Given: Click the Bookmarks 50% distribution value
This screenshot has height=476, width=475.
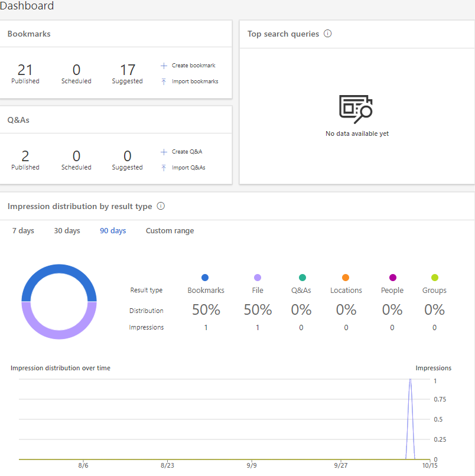Looking at the screenshot, I should coord(206,310).
